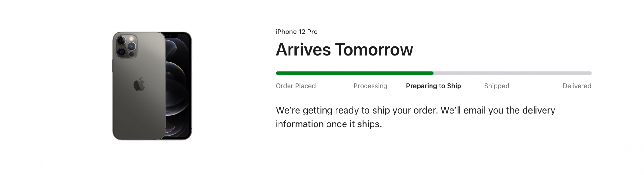Select the Preparing to Ship status label
The height and width of the screenshot is (175, 644).
point(433,86)
